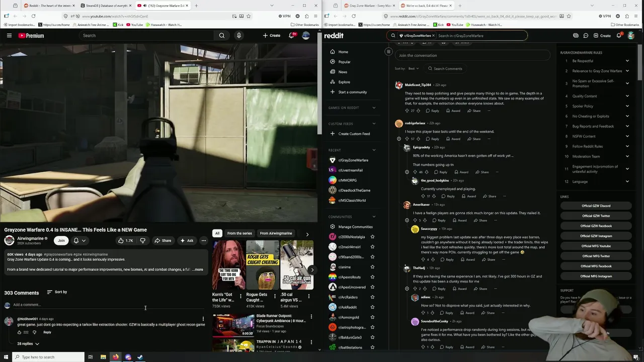Dislike the Grayzone Warfare video
The image size is (644, 362).
point(142,240)
